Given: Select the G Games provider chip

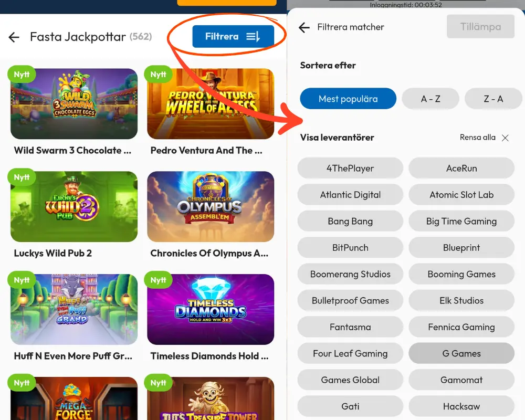Looking at the screenshot, I should [x=461, y=353].
